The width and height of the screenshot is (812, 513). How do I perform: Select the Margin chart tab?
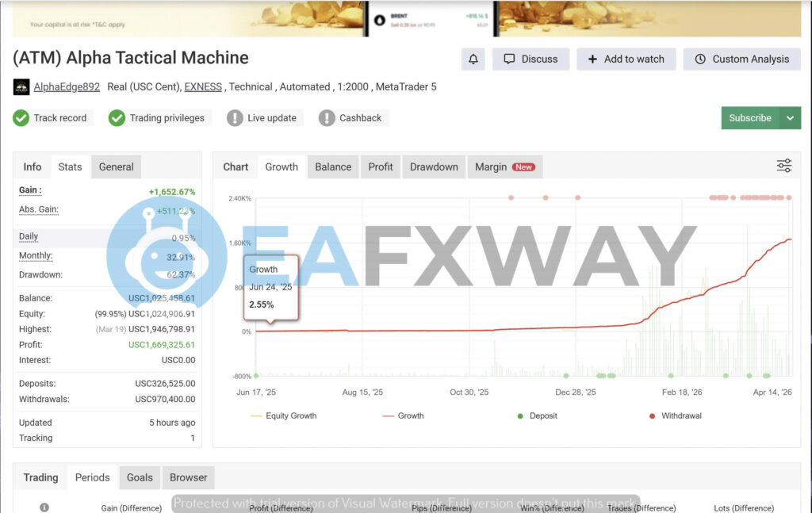(504, 167)
